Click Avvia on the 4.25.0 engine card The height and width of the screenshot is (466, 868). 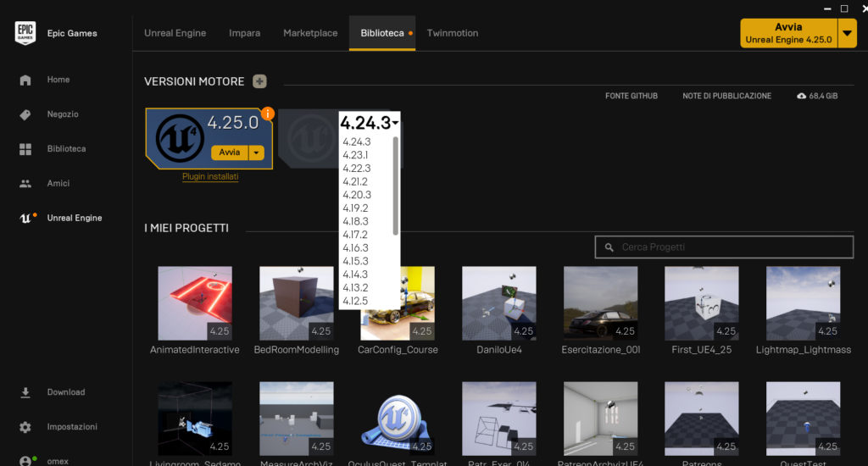point(229,153)
